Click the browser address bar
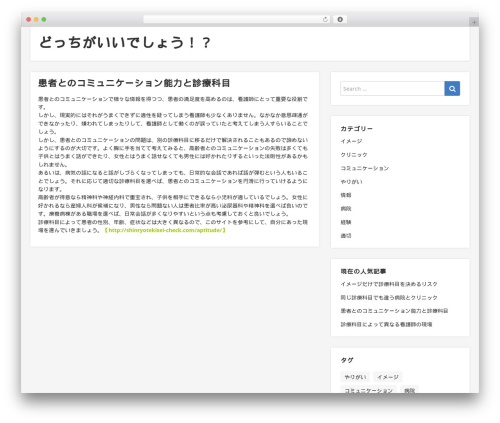This screenshot has width=500, height=423. click(237, 20)
